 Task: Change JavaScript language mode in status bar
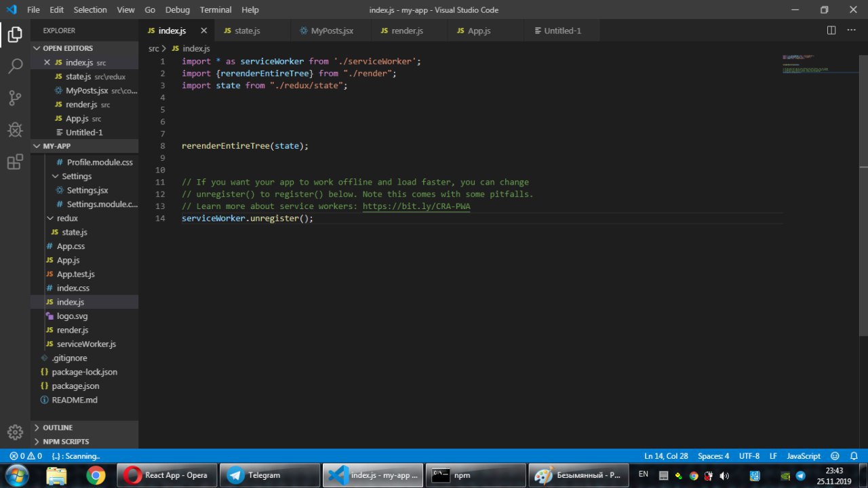coord(804,456)
